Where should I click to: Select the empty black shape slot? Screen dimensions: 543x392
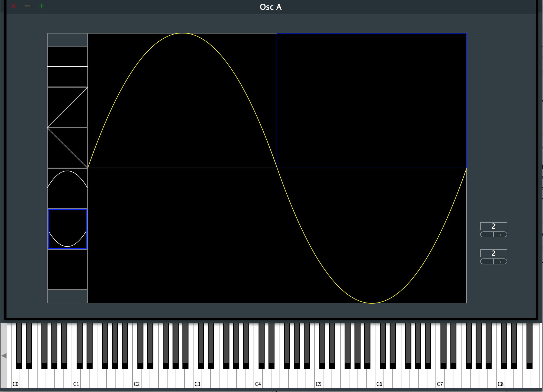[67, 270]
